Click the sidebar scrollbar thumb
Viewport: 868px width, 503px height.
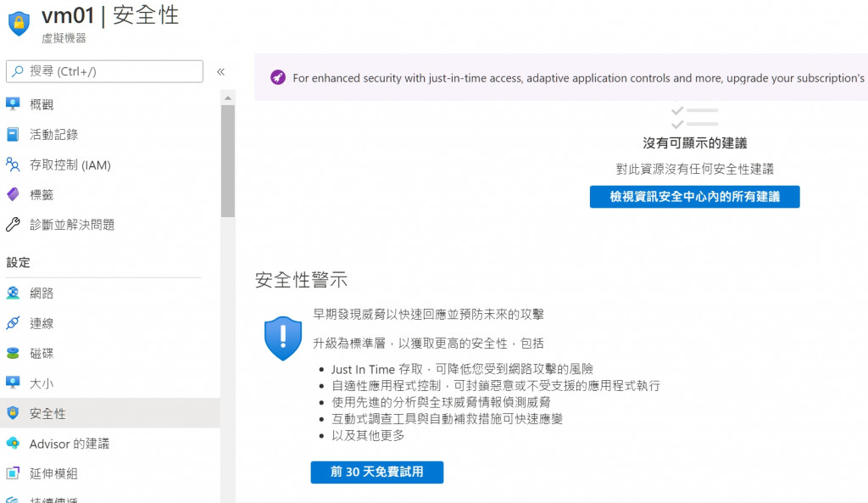227,161
